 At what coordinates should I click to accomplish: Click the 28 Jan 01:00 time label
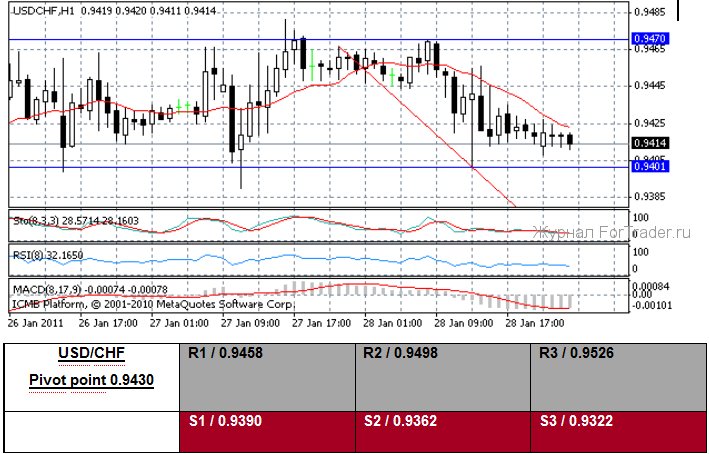coord(393,323)
